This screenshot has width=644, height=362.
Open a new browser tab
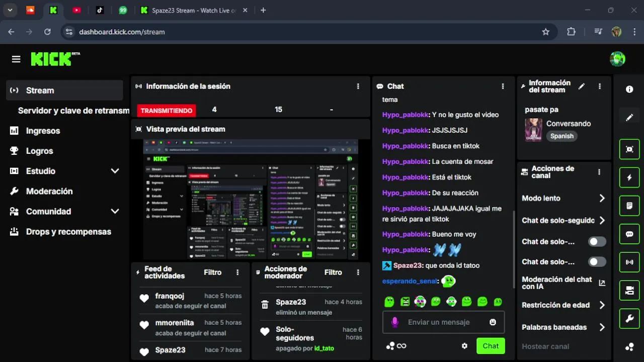pyautogui.click(x=263, y=10)
